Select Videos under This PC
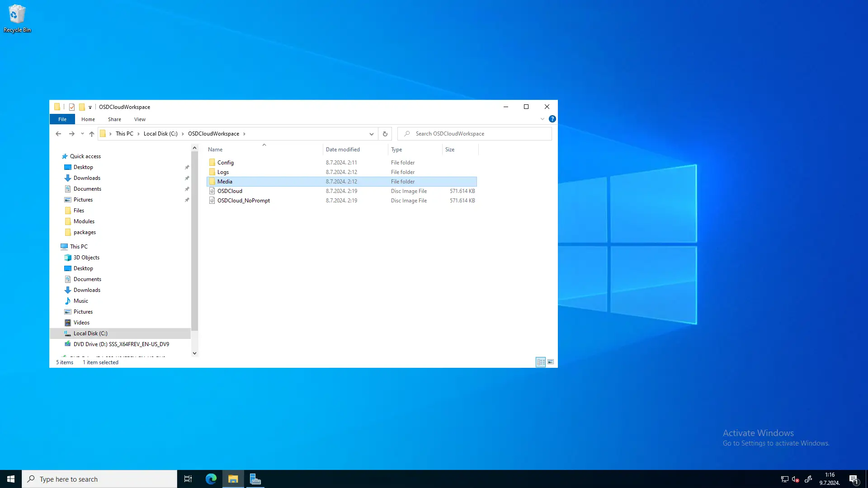Screen dimensions: 868x488 [81, 323]
